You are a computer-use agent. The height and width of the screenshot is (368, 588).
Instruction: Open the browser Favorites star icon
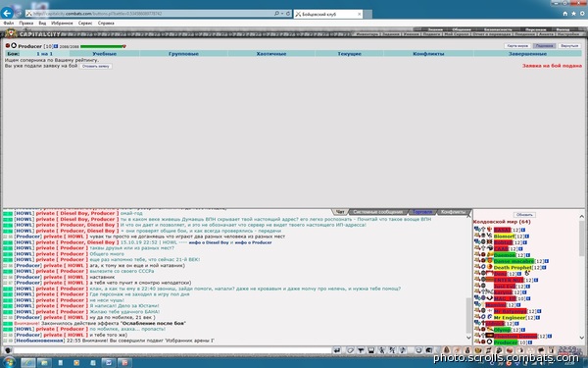coord(573,14)
